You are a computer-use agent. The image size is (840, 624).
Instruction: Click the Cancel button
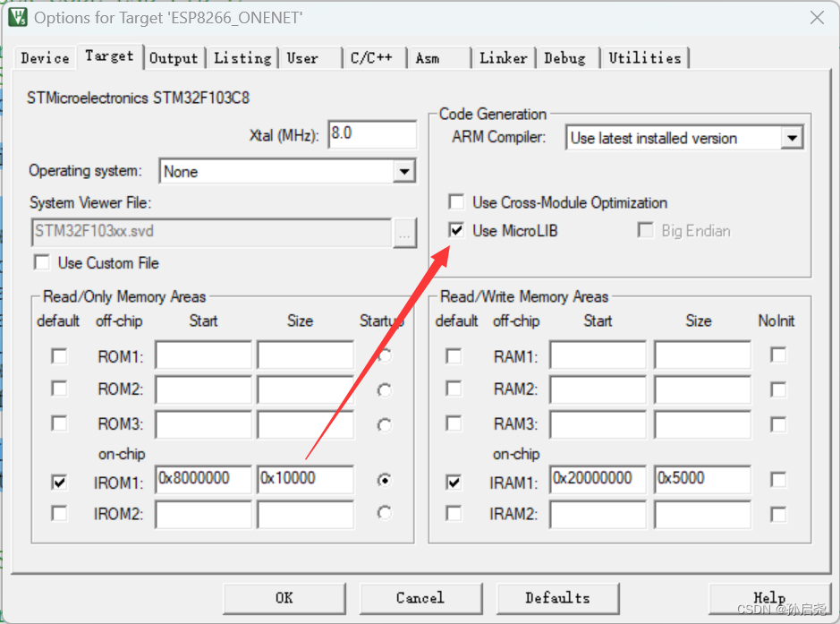(420, 598)
